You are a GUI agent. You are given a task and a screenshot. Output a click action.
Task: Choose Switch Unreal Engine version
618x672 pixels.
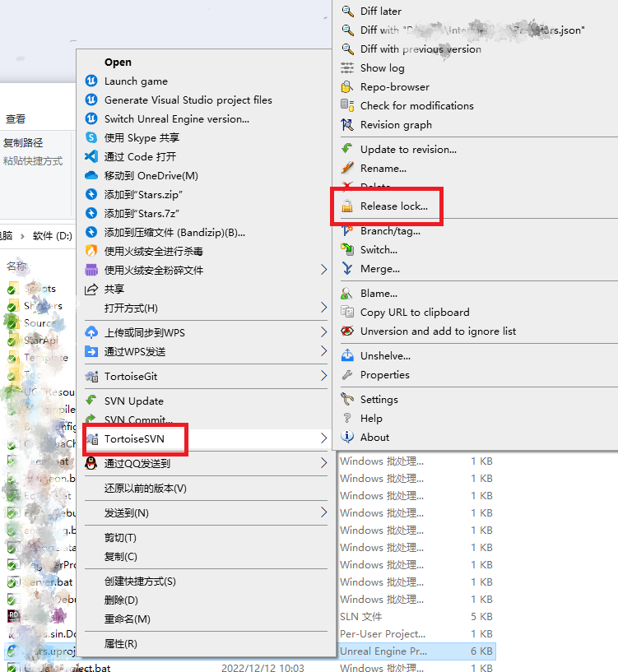(176, 119)
